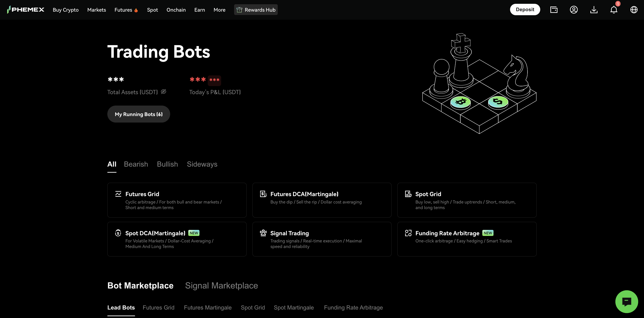Image resolution: width=644 pixels, height=318 pixels.
Task: Open the notifications bell
Action: point(614,9)
